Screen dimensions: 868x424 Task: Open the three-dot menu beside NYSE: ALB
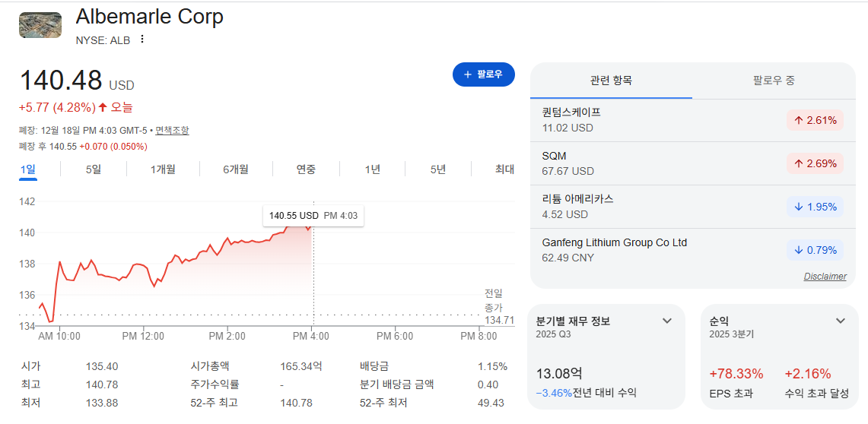(x=142, y=40)
